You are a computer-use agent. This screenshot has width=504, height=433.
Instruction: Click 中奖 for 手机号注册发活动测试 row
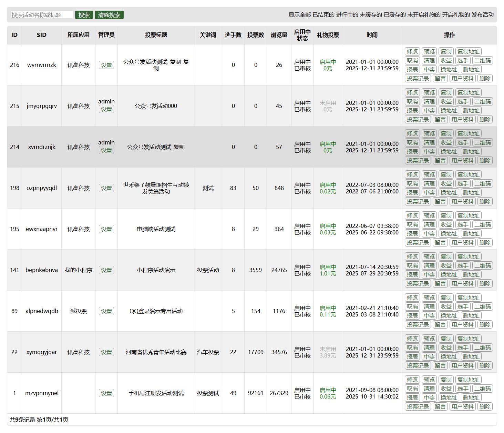(429, 397)
